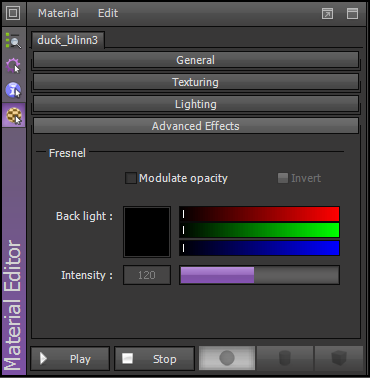
Task: Set the purple Intensity slider bar
Action: 259,275
